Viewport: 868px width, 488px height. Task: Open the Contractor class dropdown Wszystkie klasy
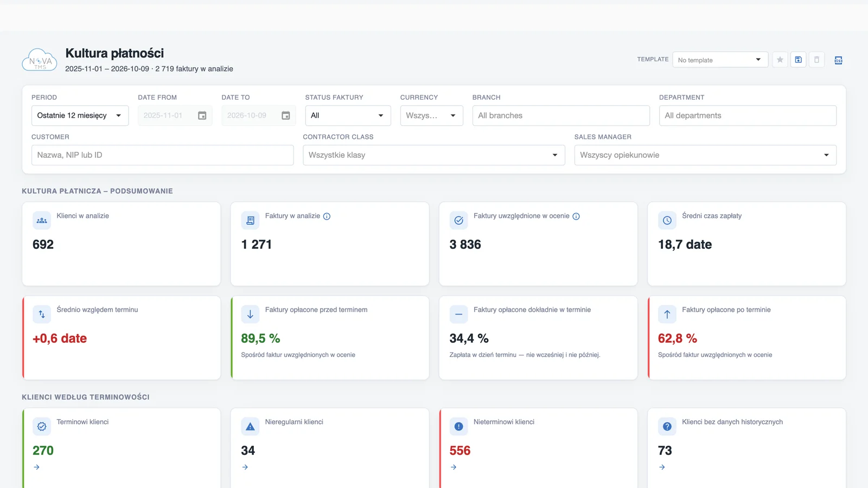[x=434, y=155]
